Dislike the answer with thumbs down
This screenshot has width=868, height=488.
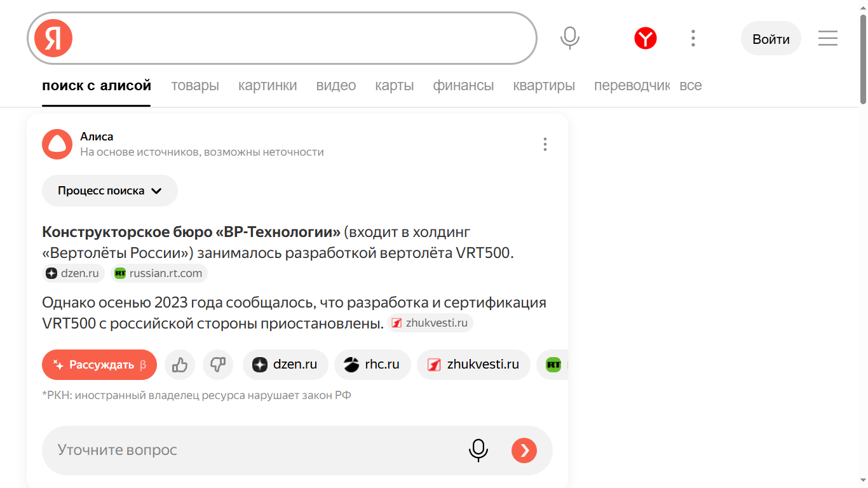pyautogui.click(x=218, y=365)
